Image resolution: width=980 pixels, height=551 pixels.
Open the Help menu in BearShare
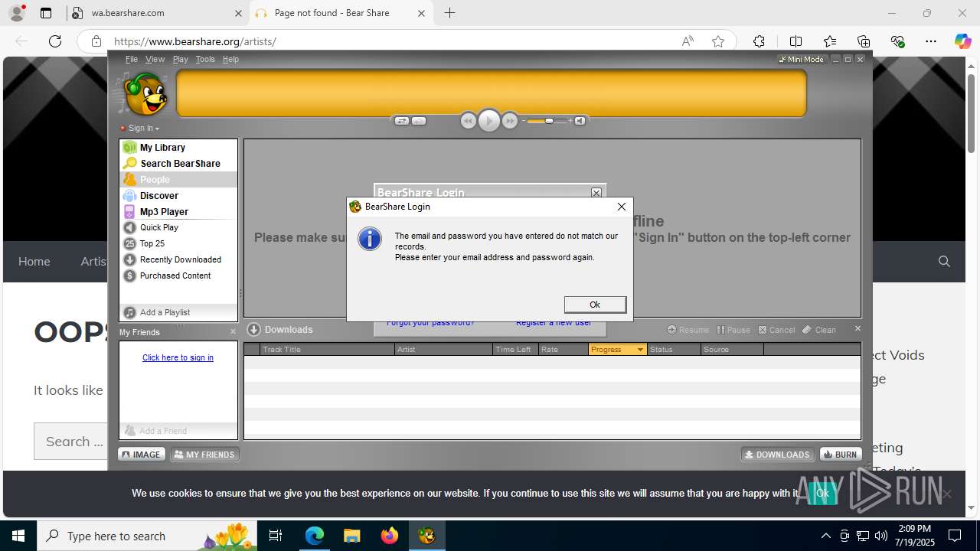[x=230, y=59]
